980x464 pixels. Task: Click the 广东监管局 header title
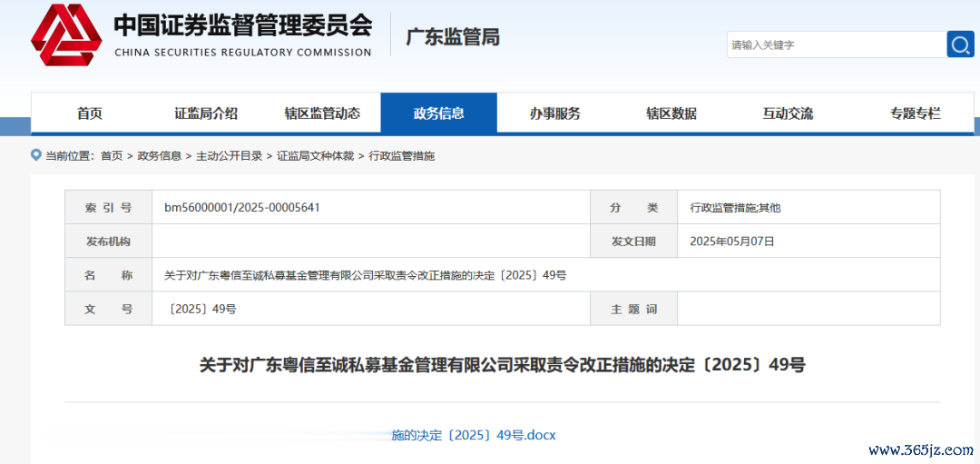coord(452,37)
